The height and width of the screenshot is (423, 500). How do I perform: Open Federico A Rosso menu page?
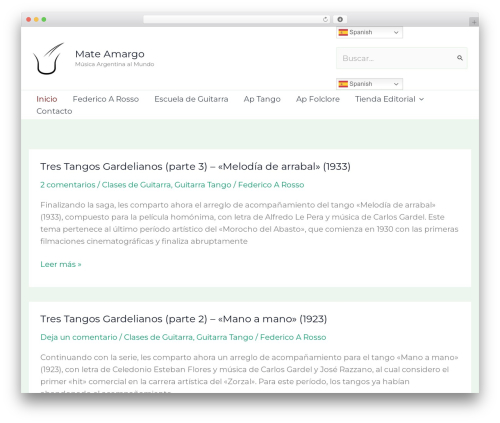click(106, 99)
